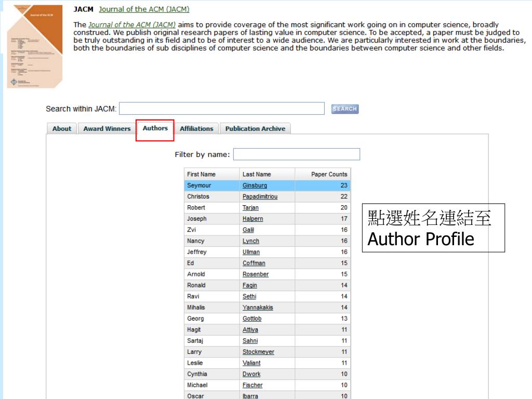
Task: Click paper count 13 in Gottlob row
Action: [x=344, y=318]
